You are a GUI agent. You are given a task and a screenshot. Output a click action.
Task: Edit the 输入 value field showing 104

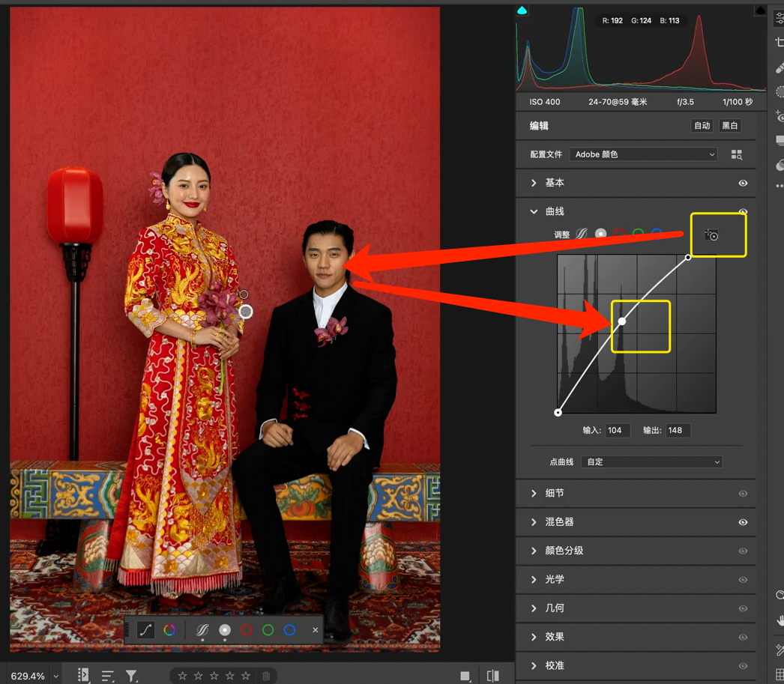point(618,430)
